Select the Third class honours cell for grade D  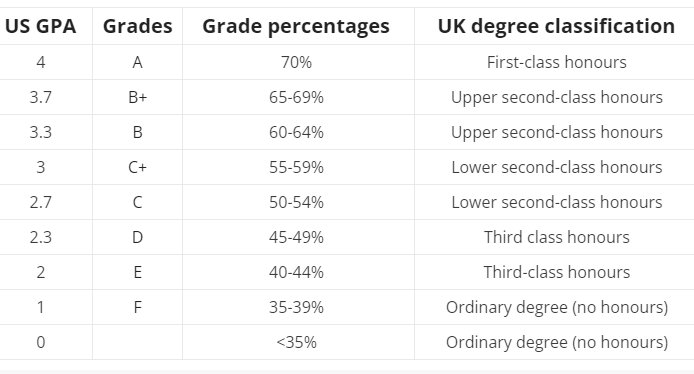click(556, 237)
